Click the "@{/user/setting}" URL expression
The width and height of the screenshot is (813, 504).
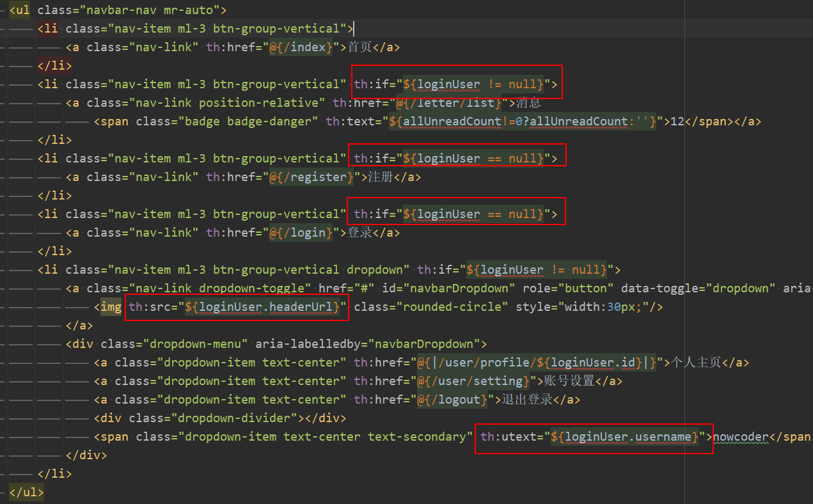(x=473, y=381)
